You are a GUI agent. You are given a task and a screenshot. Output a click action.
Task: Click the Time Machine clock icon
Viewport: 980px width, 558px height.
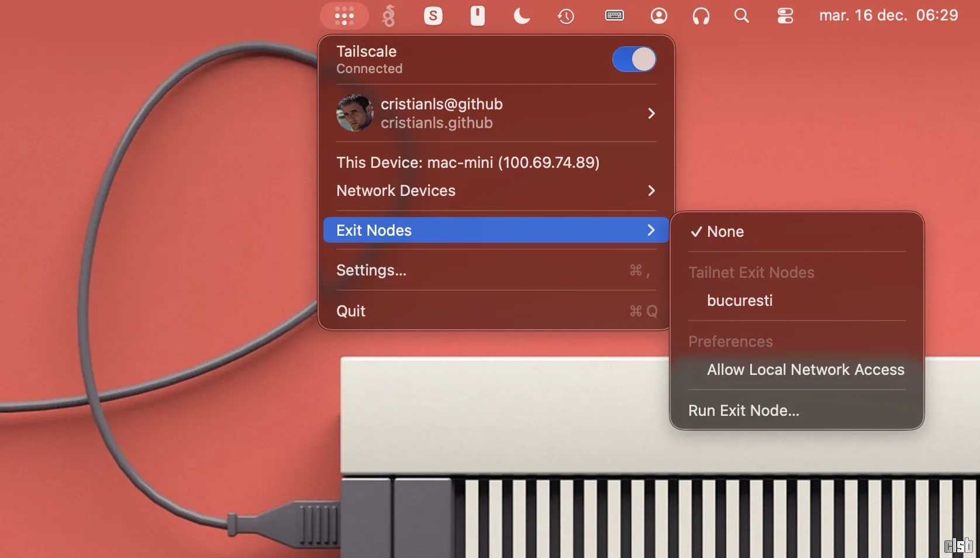[565, 16]
